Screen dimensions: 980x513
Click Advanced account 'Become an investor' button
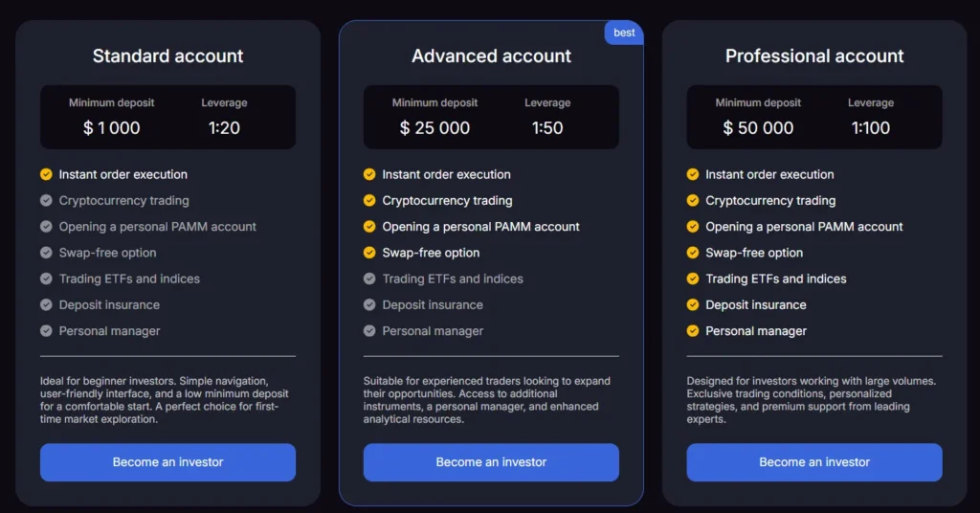click(x=491, y=462)
